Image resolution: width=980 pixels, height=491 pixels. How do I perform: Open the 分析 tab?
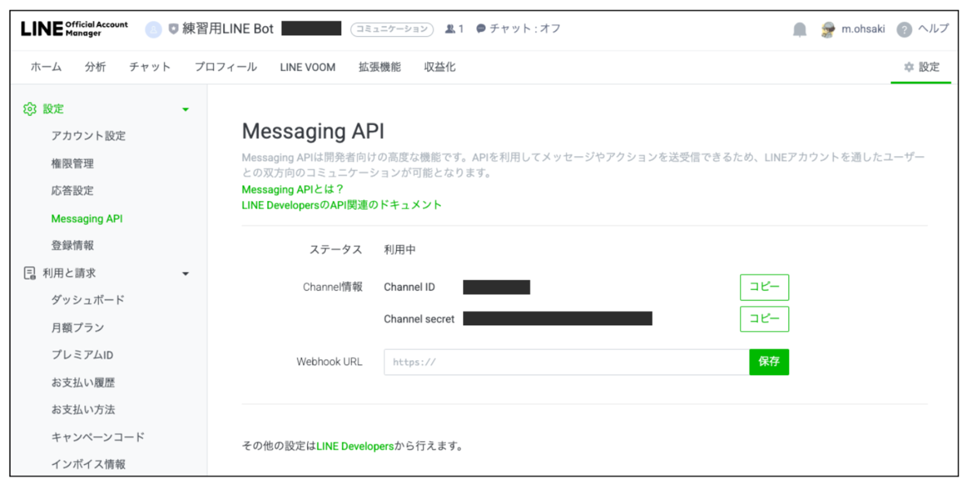95,67
